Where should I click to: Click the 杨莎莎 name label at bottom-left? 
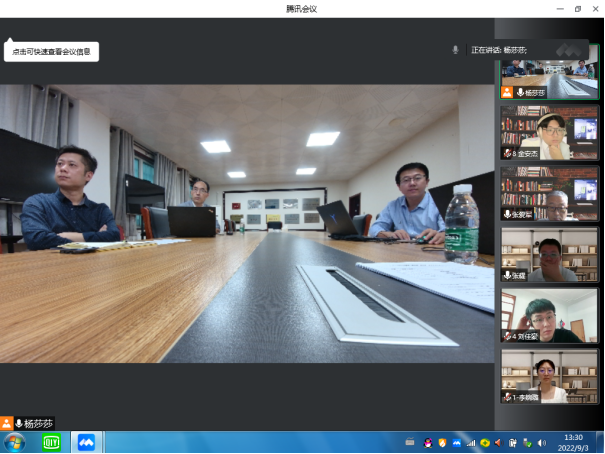point(38,423)
